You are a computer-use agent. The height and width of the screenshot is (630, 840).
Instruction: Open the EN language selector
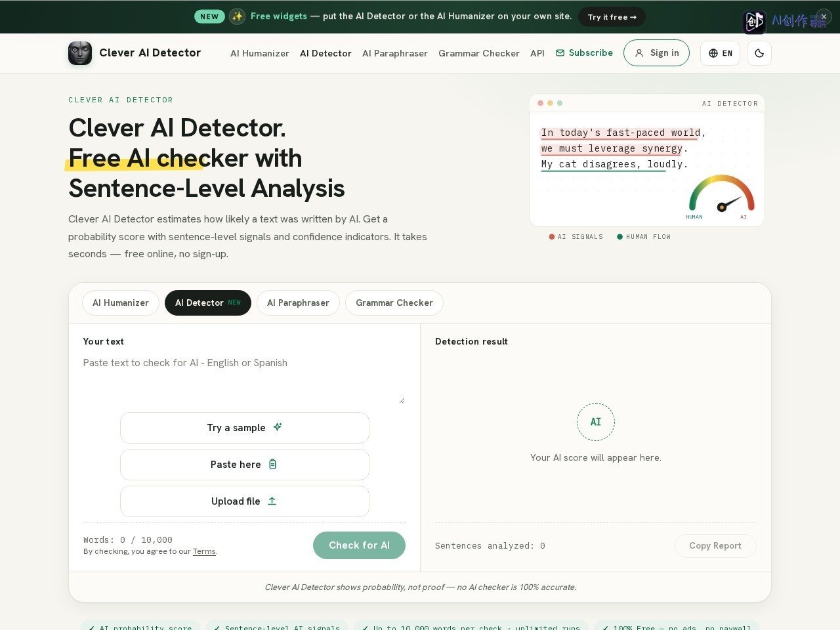point(720,53)
